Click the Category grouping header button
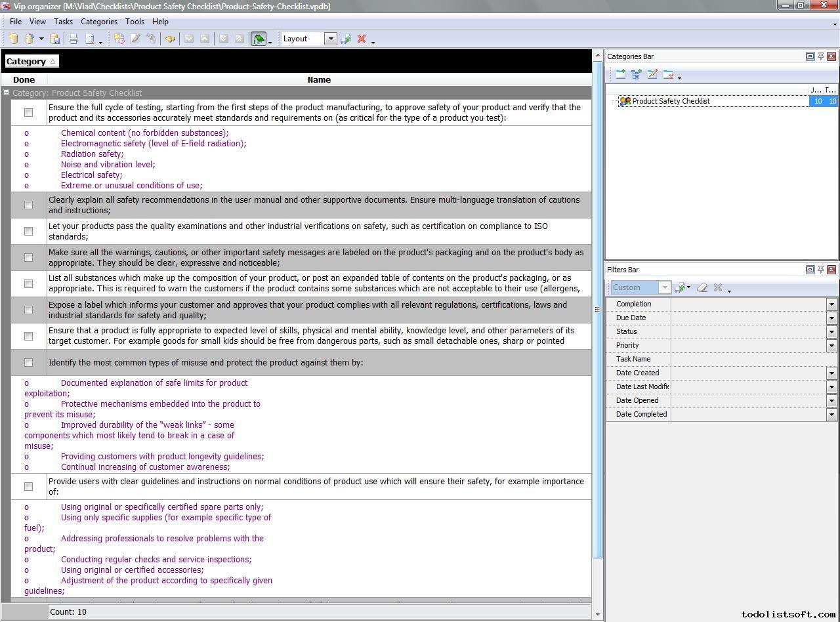840x622 pixels. 31,61
